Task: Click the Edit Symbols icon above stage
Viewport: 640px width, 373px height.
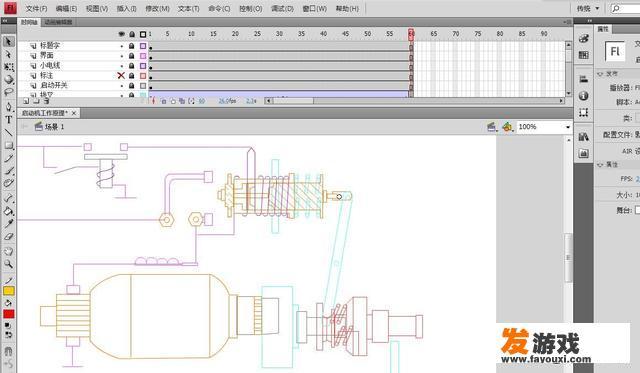Action: [x=507, y=127]
